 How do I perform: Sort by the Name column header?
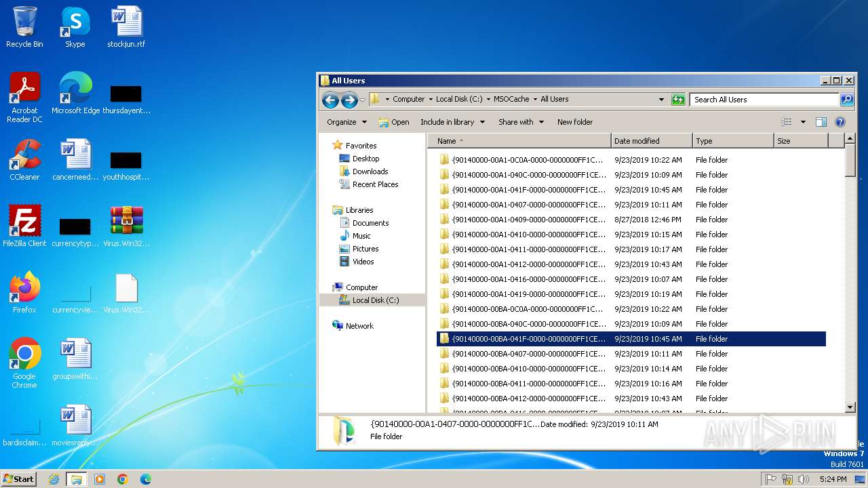coord(519,141)
